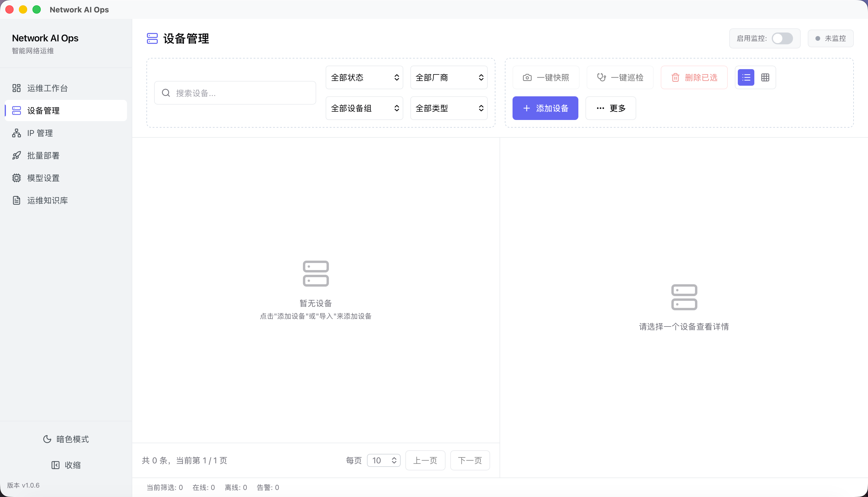Open the per-page count selector showing 10
The image size is (868, 497).
pyautogui.click(x=384, y=460)
